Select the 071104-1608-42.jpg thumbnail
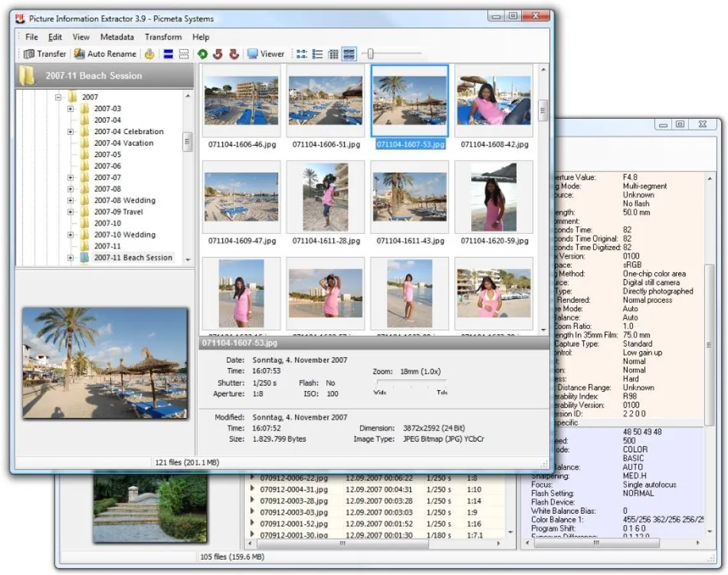Viewport: 728px width, 575px height. (x=493, y=102)
